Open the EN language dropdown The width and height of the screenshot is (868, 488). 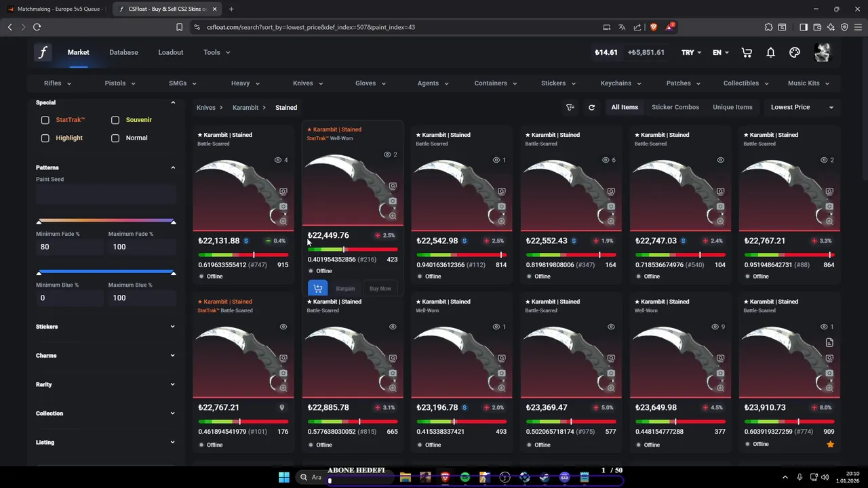(721, 52)
